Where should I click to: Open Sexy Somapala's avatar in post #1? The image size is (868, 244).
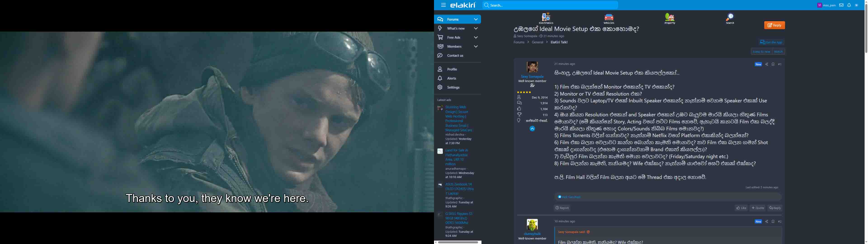click(532, 67)
